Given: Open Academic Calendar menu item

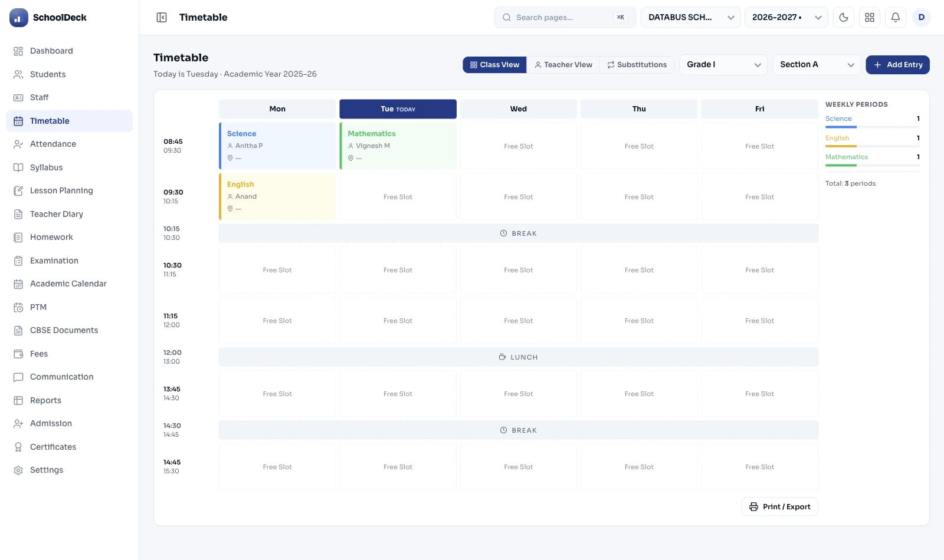Looking at the screenshot, I should click(70, 284).
